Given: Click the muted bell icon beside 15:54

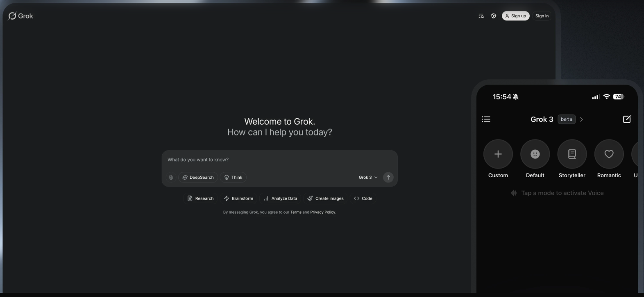Looking at the screenshot, I should [516, 97].
